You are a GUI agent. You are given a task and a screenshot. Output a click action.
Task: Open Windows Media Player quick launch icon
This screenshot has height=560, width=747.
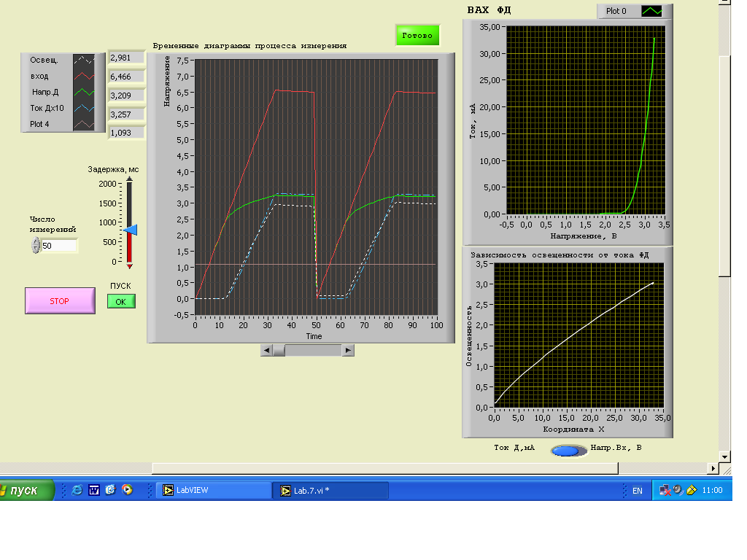click(127, 489)
